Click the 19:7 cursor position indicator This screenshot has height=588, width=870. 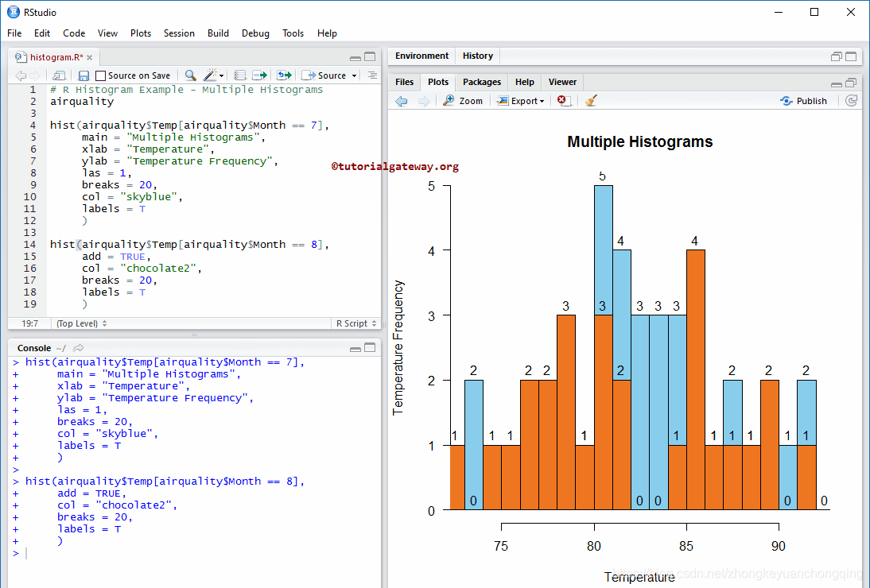(30, 323)
